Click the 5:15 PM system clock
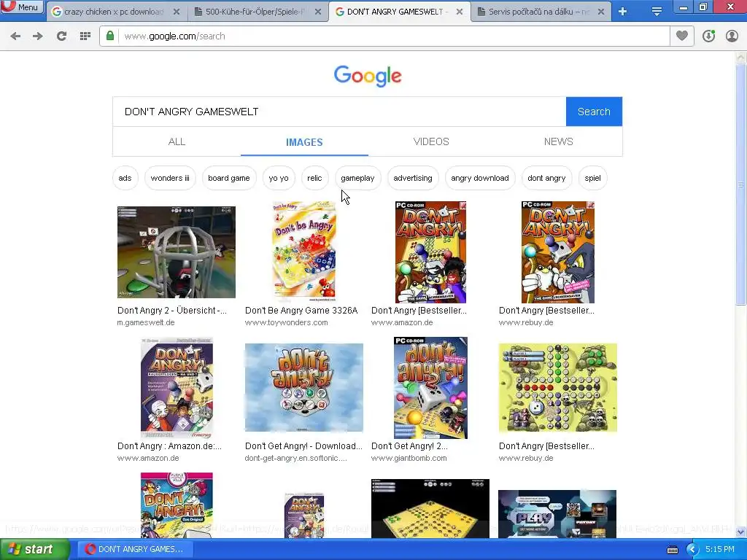This screenshot has width=747, height=560. pyautogui.click(x=720, y=549)
